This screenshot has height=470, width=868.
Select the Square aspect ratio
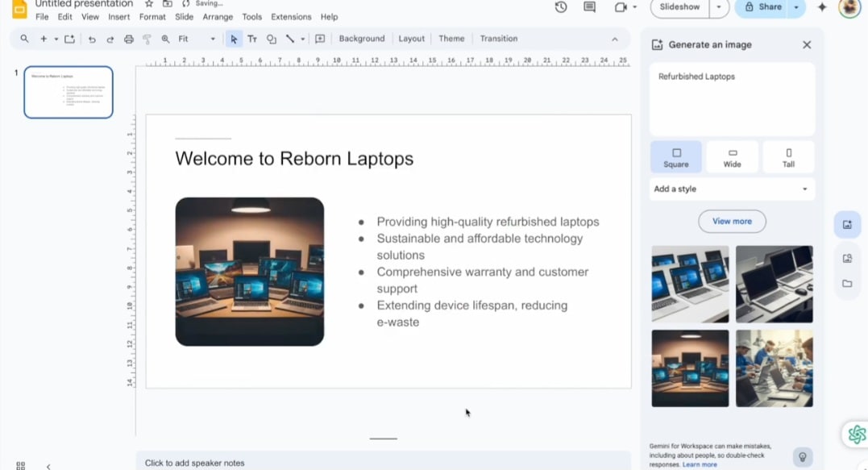click(676, 157)
